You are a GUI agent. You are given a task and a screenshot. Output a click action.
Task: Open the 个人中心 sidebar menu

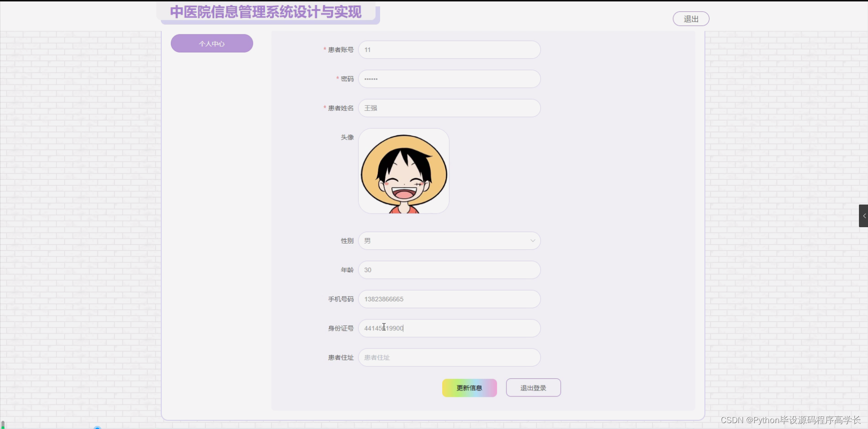[x=212, y=43]
